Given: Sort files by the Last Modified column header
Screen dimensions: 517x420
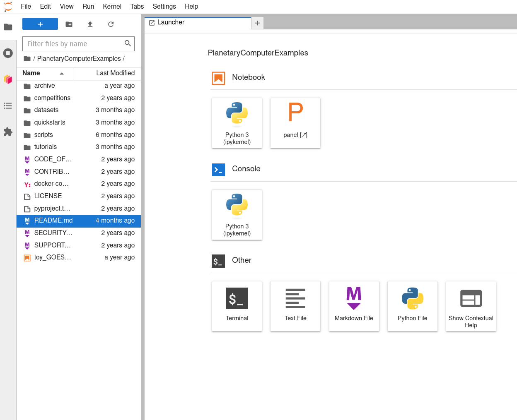Looking at the screenshot, I should [x=107, y=73].
